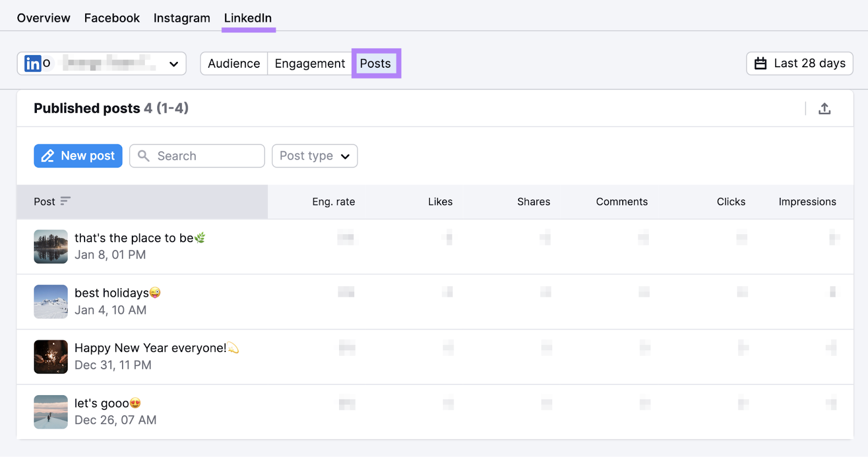Viewport: 868px width, 457px height.
Task: Sort by Likes column
Action: [x=440, y=202]
